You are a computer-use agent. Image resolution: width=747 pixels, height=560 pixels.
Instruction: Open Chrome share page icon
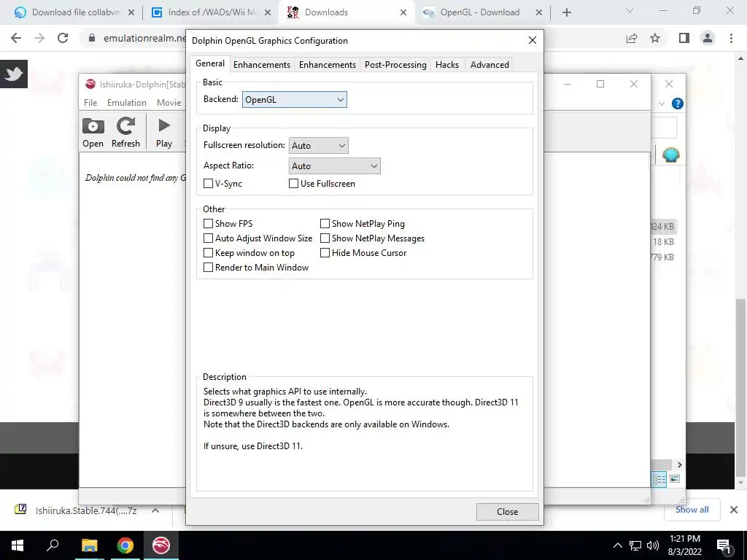click(x=632, y=38)
